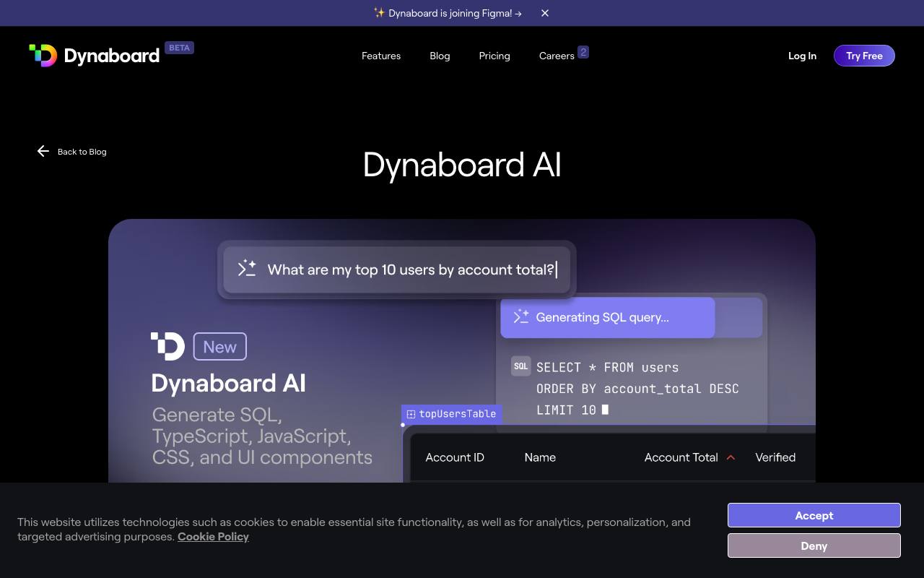Toggle the Account Total sort arrow
Screen dimensions: 924x578
(731, 457)
